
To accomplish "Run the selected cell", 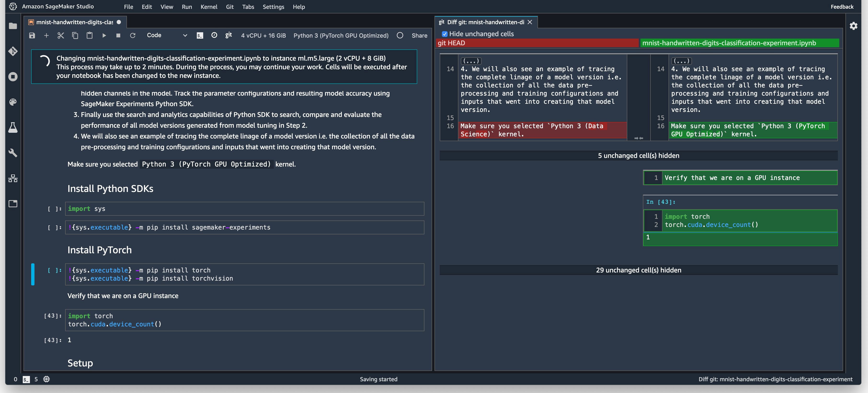I will tap(104, 35).
